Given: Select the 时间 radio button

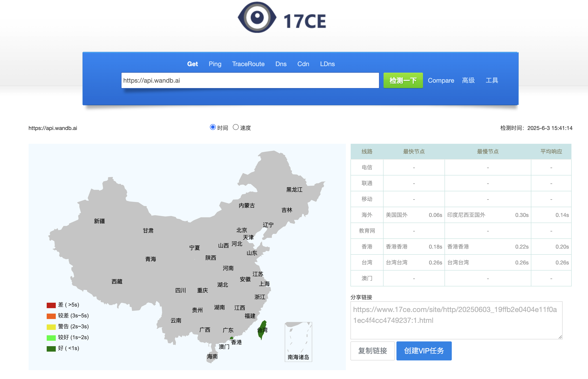Looking at the screenshot, I should pos(213,127).
